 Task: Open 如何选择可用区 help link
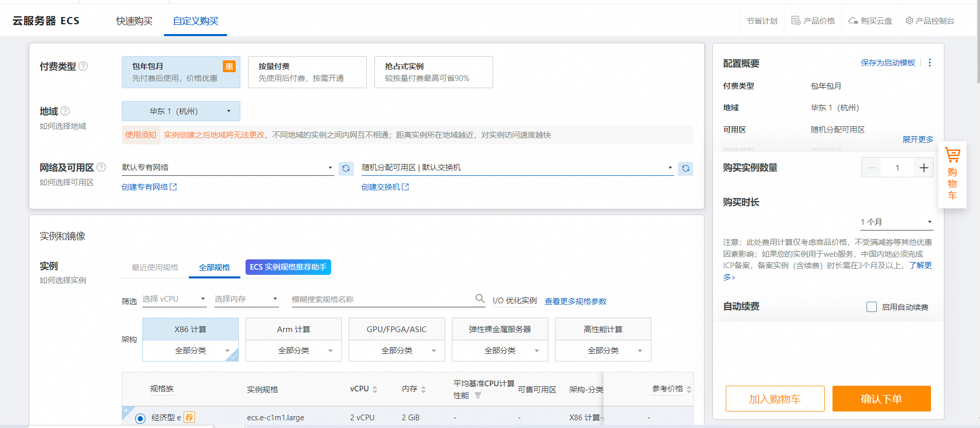point(67,182)
